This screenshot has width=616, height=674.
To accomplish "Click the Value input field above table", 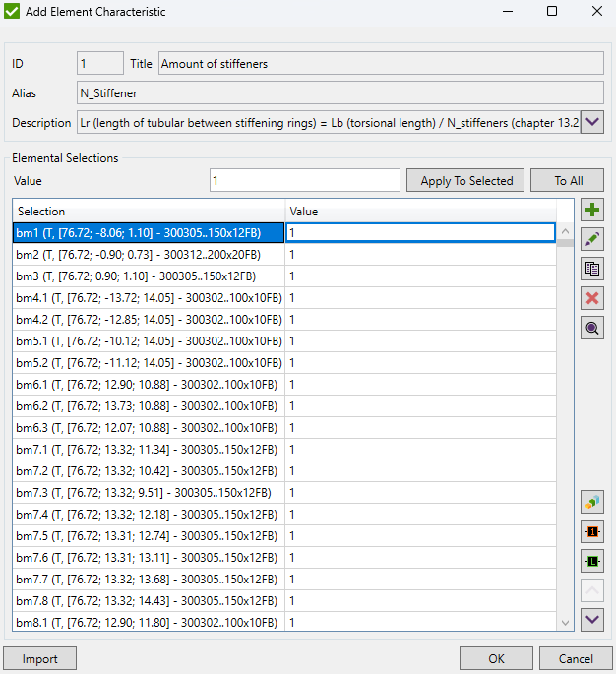I will point(304,181).
